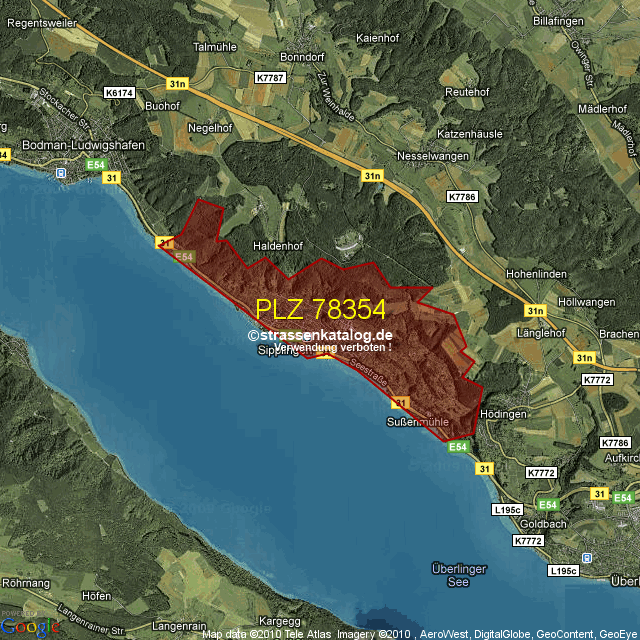The height and width of the screenshot is (640, 640).
Task: Click the 31n shield next to Buohof
Action: [178, 83]
